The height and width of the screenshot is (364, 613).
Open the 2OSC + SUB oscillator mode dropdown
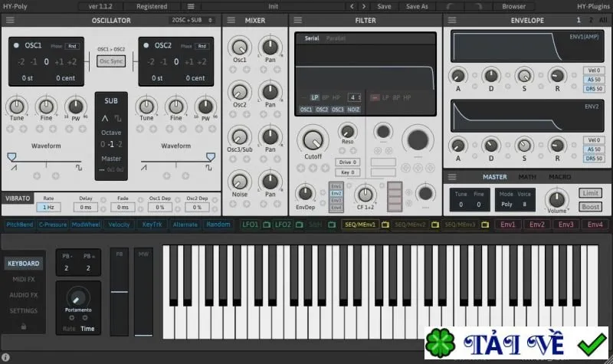192,20
